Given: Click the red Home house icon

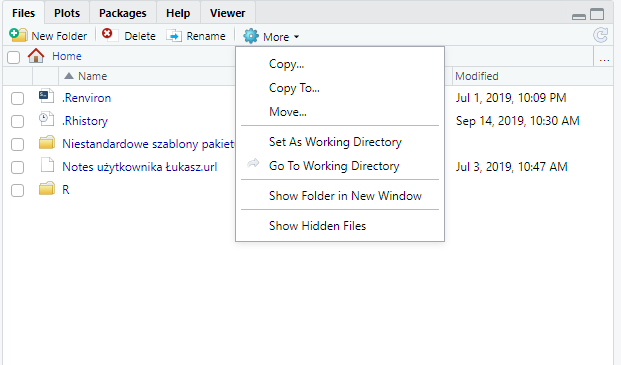Looking at the screenshot, I should (x=36, y=56).
